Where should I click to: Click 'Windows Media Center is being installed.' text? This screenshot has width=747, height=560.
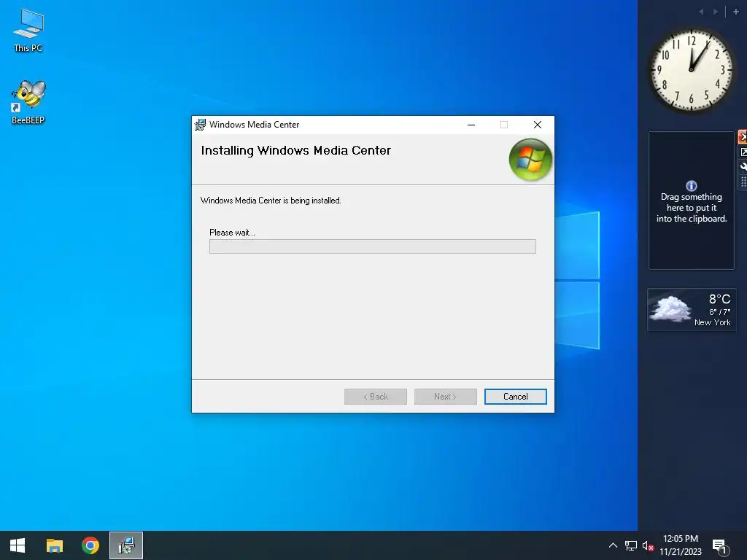coord(271,201)
